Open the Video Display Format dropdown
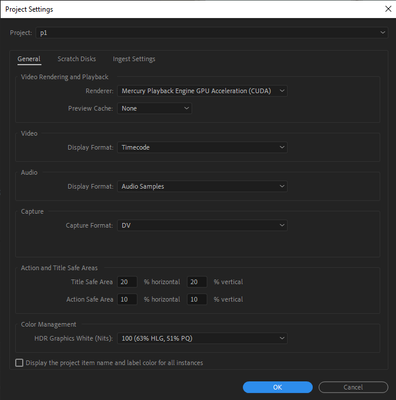Viewport: 396px width, 400px height. pyautogui.click(x=202, y=147)
